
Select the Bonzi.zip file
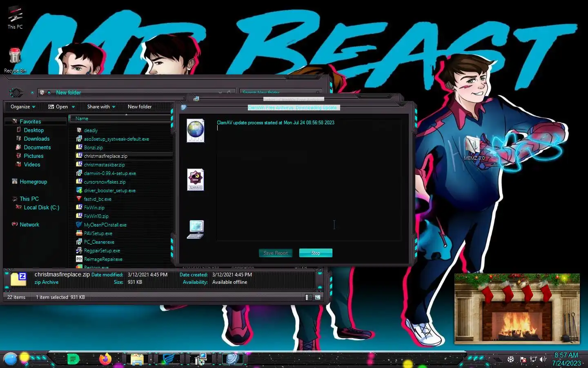pyautogui.click(x=93, y=148)
